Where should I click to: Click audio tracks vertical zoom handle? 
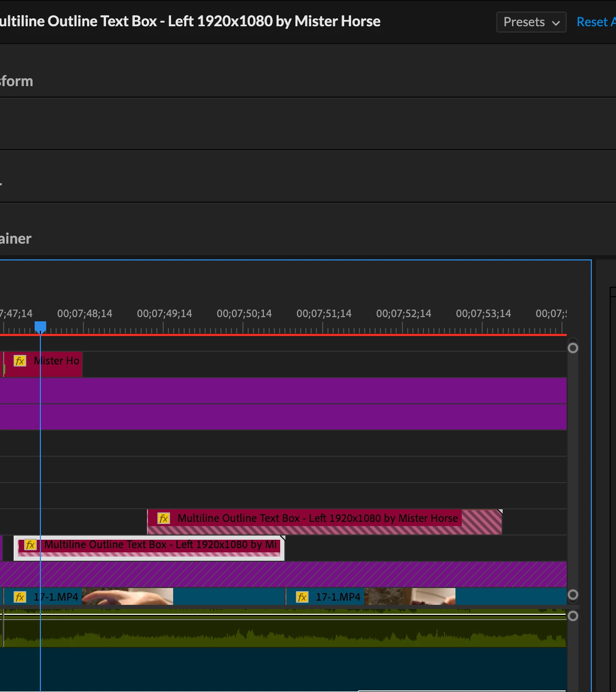pos(573,616)
